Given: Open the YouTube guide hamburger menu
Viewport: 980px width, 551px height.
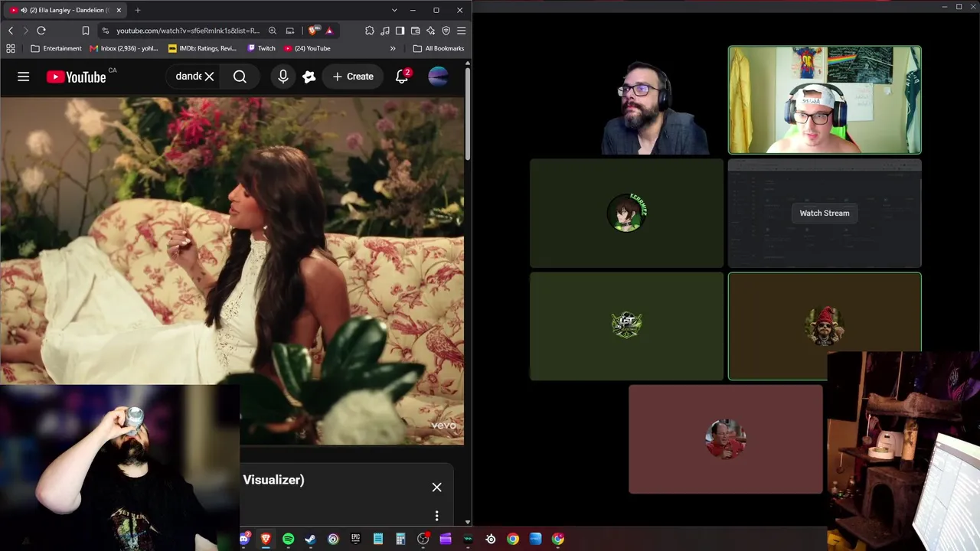Looking at the screenshot, I should click(x=24, y=77).
